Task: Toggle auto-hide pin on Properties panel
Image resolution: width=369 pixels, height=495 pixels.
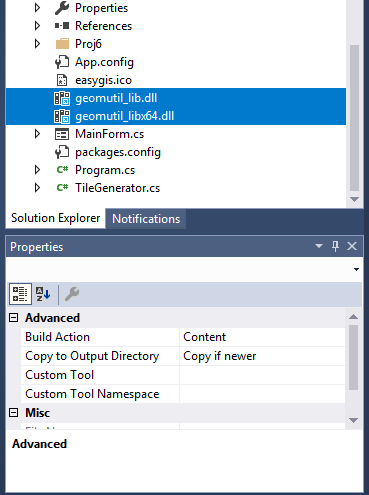Action: click(x=336, y=246)
